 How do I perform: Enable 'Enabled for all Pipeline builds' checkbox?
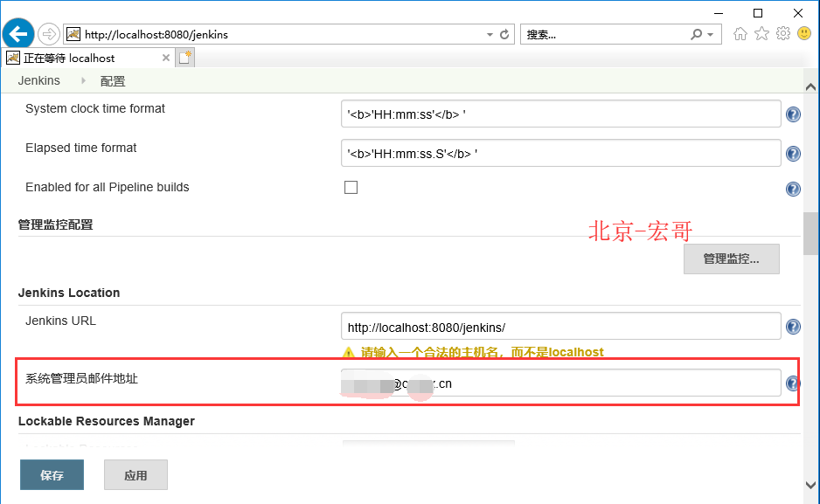351,187
